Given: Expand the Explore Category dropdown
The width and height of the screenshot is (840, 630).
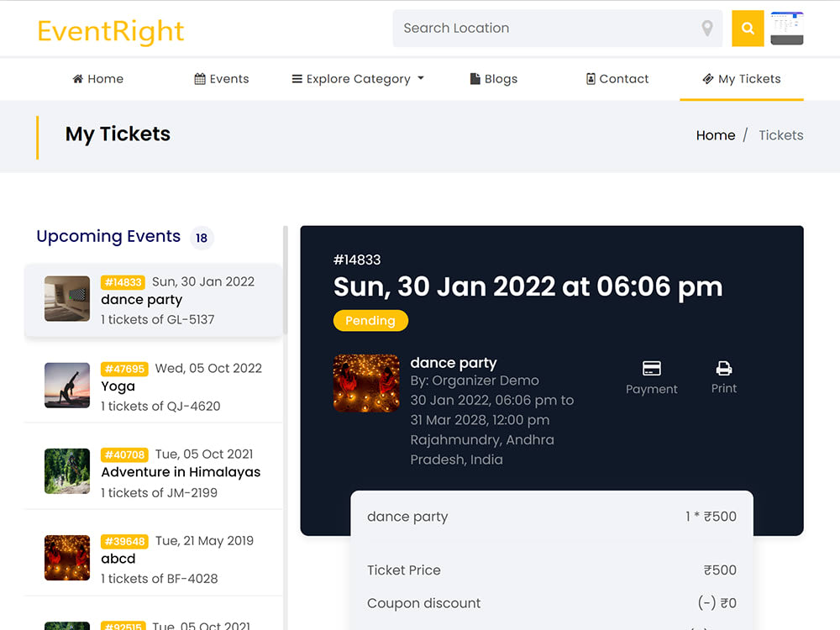Looking at the screenshot, I should click(x=358, y=79).
